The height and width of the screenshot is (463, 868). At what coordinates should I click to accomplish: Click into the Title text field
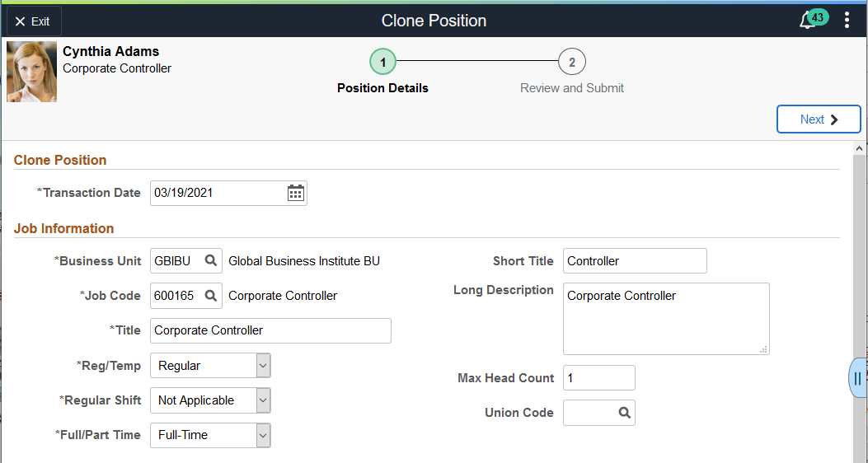point(270,330)
